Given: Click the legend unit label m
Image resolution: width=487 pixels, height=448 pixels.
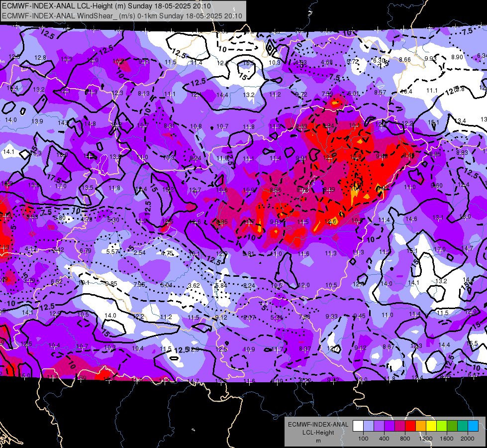Looking at the screenshot, I should point(318,441).
